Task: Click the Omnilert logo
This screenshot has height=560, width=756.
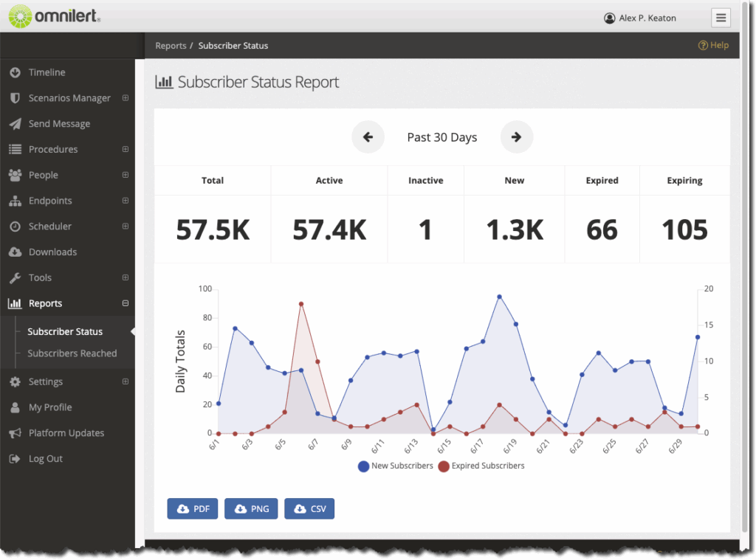Action: pos(55,15)
